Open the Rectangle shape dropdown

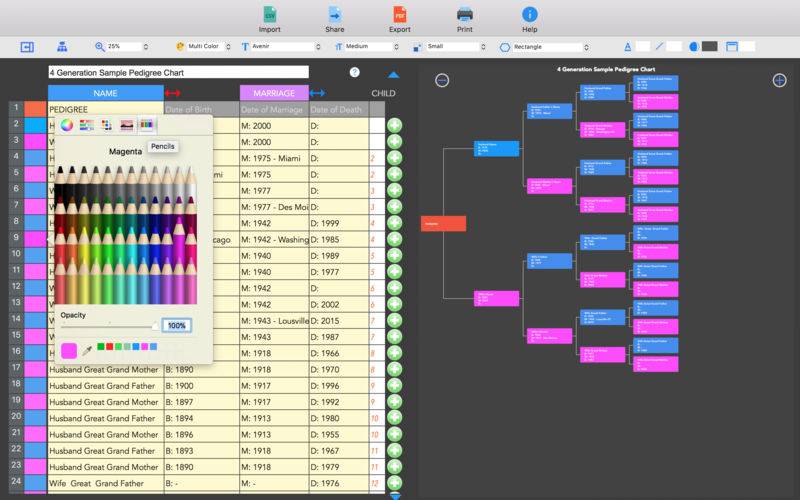click(551, 47)
